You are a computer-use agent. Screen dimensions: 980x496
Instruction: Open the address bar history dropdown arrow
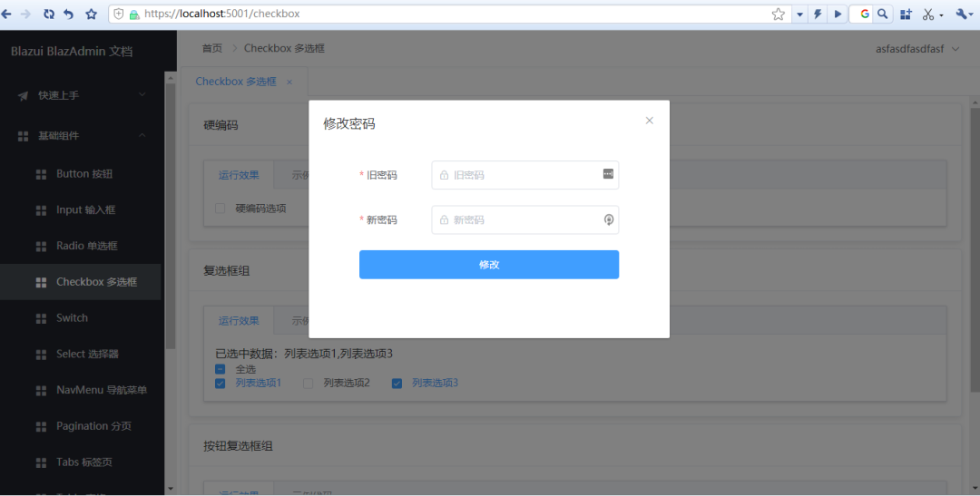799,14
